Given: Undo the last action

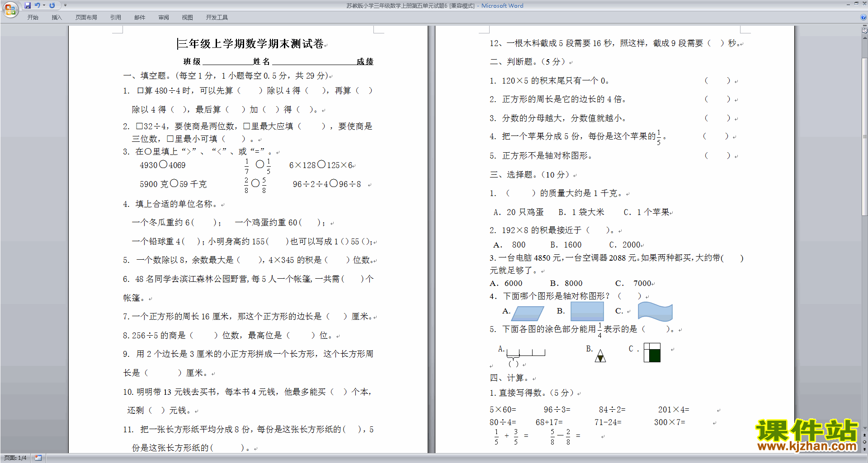Looking at the screenshot, I should 38,5.
